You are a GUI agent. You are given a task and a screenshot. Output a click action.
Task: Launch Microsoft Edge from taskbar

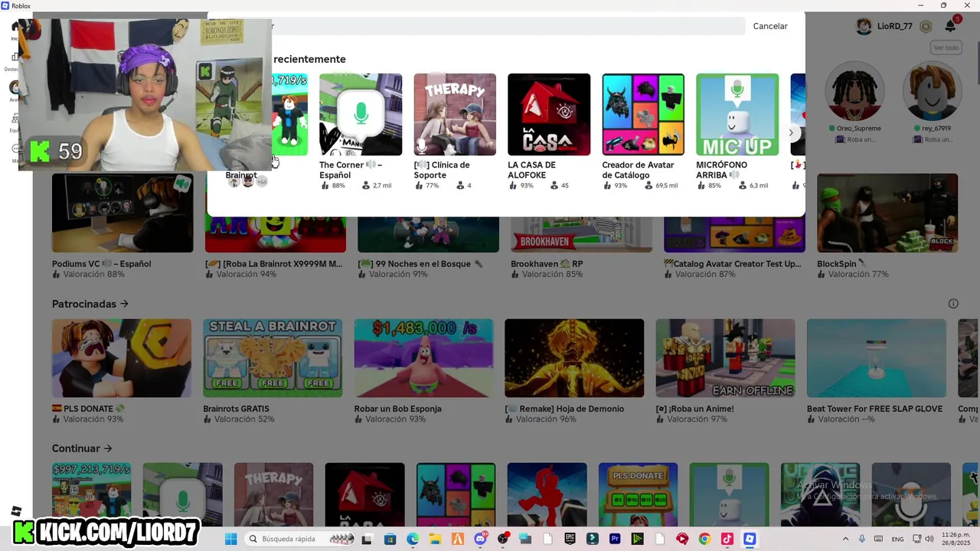pyautogui.click(x=413, y=539)
